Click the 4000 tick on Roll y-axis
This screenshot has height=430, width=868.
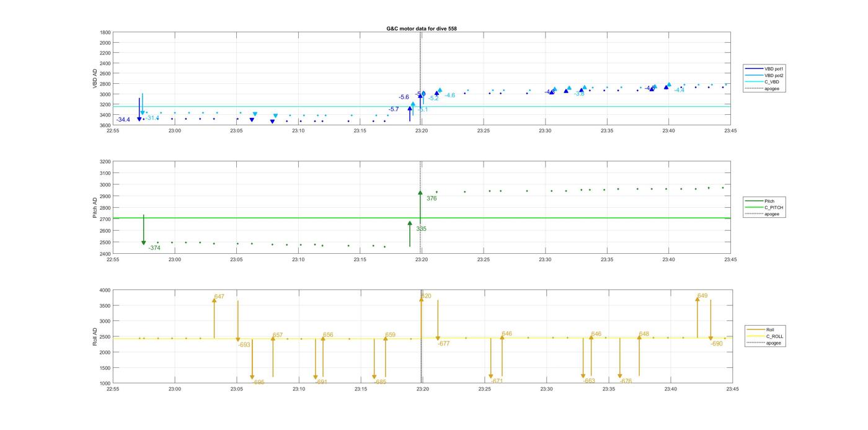click(105, 290)
